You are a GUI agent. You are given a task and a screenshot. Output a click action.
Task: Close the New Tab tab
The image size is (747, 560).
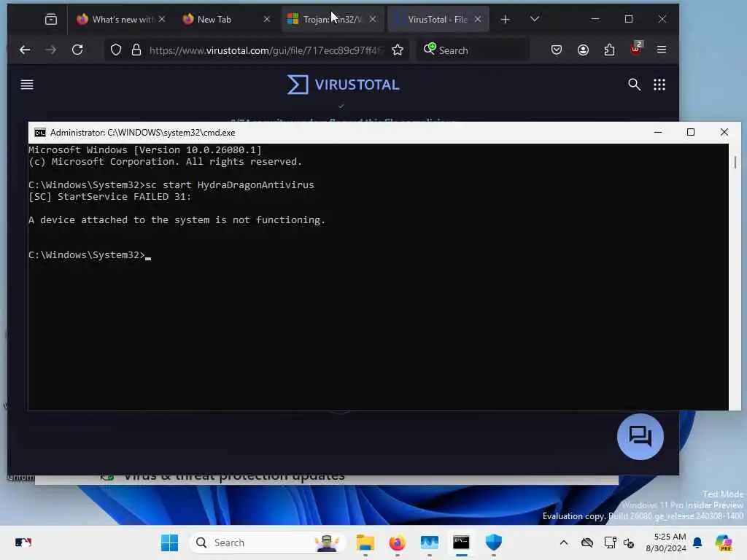267,19
